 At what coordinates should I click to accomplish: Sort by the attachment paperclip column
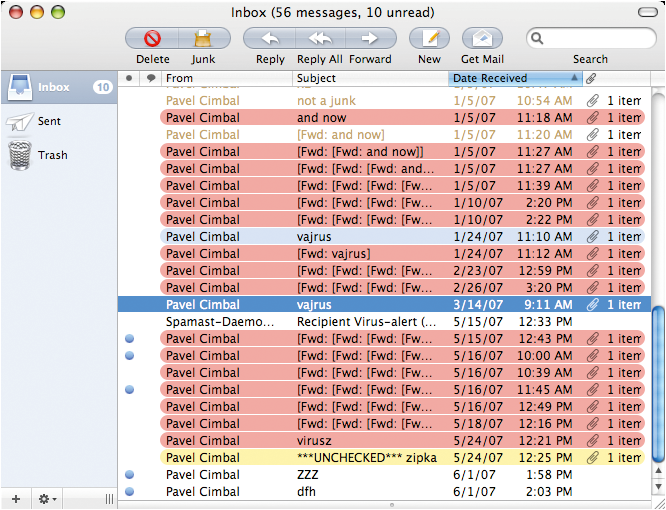click(591, 78)
